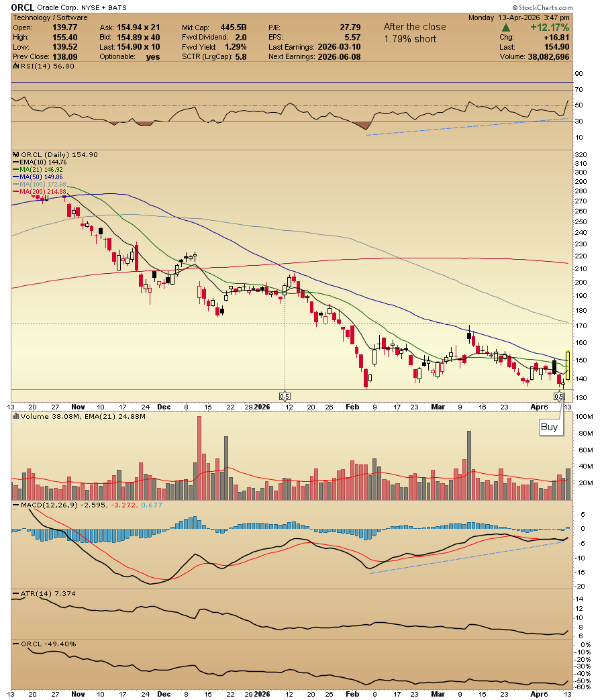Click the Buy annotation label
Image resolution: width=604 pixels, height=700 pixels.
pos(549,427)
